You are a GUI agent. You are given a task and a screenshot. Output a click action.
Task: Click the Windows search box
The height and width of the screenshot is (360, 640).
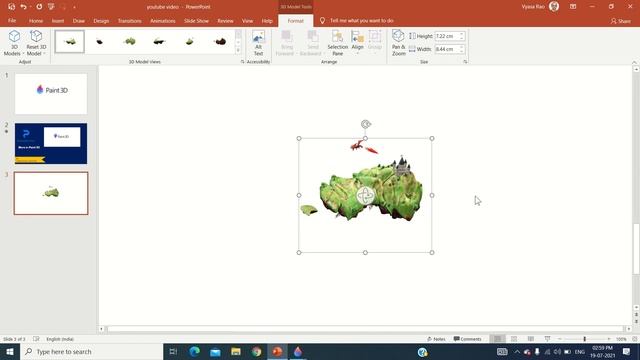point(91,351)
